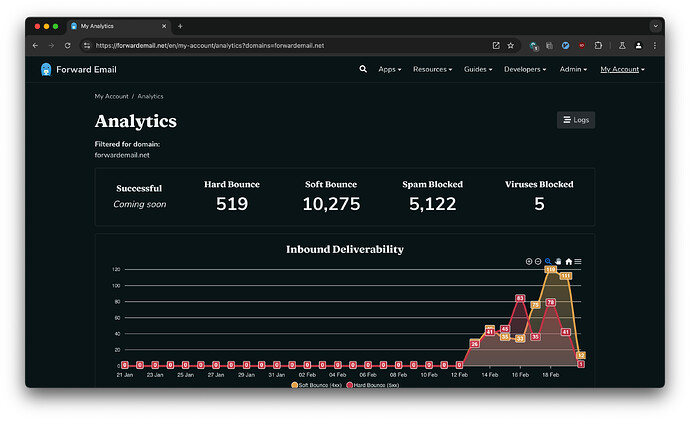Click the Forward Email brand name

pyautogui.click(x=86, y=70)
